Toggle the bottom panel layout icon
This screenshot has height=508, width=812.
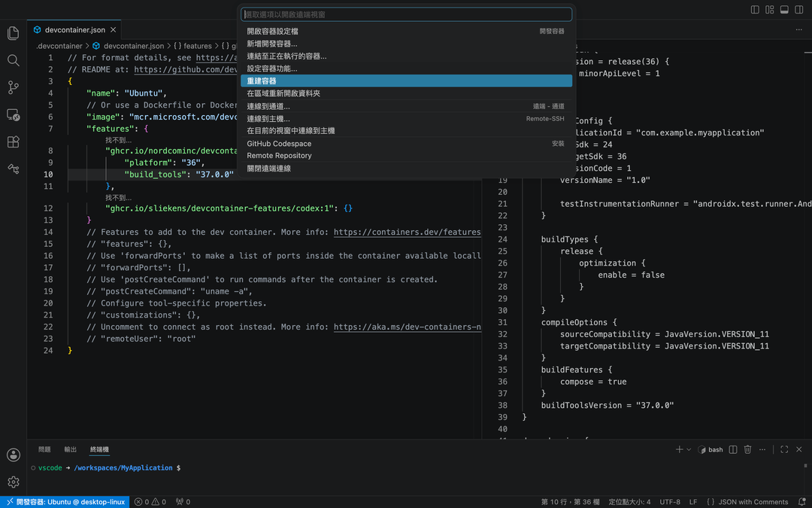click(x=784, y=9)
